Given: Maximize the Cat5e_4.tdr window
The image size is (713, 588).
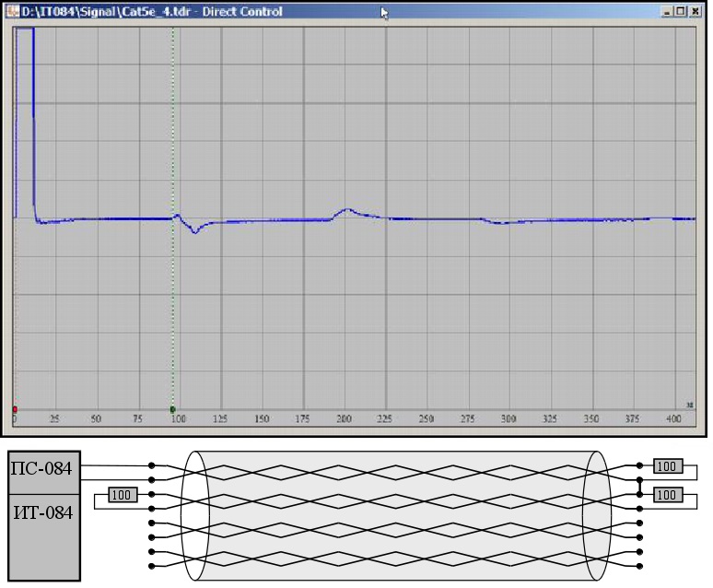Looking at the screenshot, I should (681, 12).
